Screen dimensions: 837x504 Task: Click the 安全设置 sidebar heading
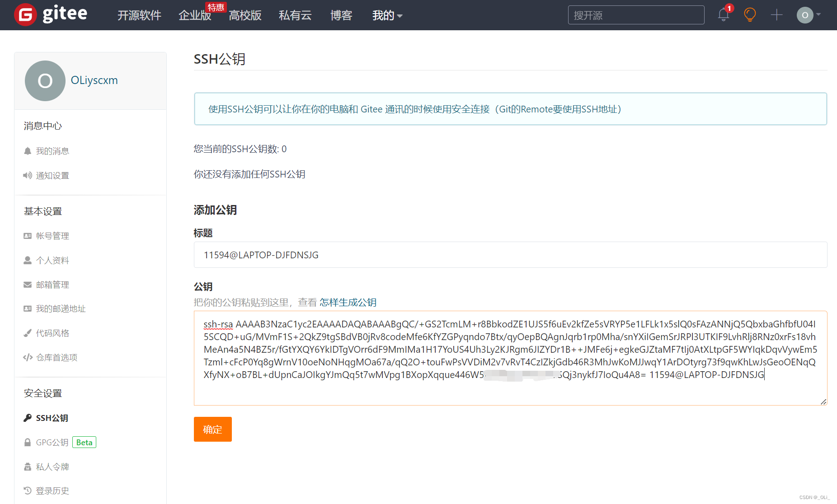[x=43, y=393]
